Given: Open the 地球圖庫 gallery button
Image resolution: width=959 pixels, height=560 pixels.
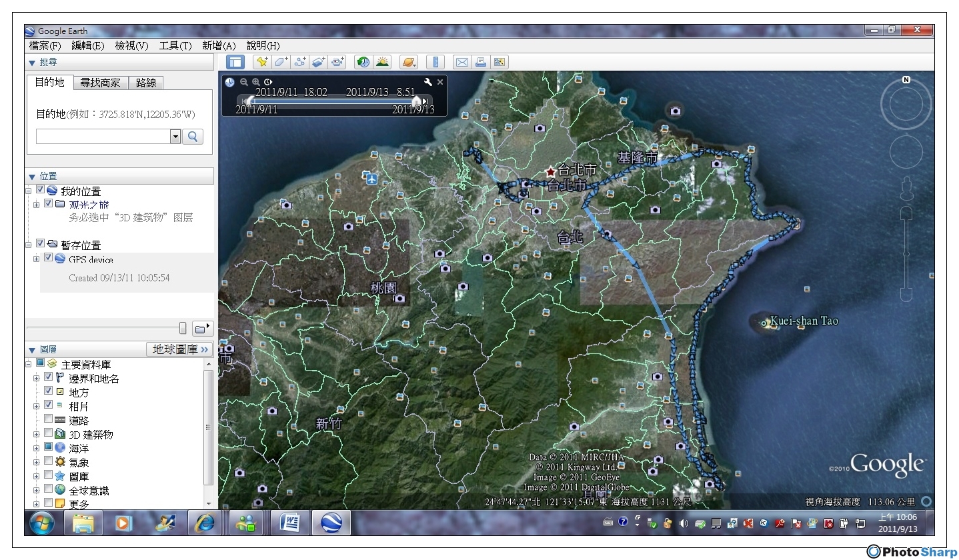Looking at the screenshot, I should tap(180, 349).
